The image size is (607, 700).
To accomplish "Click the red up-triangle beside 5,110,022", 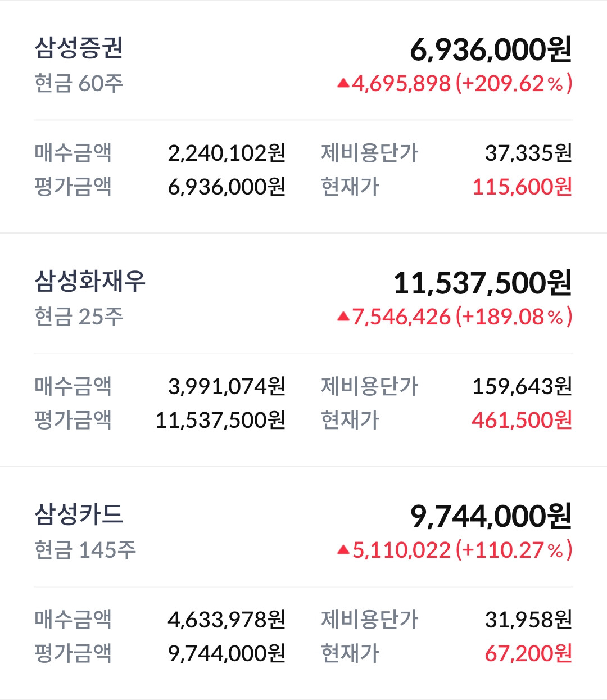I will tap(343, 550).
